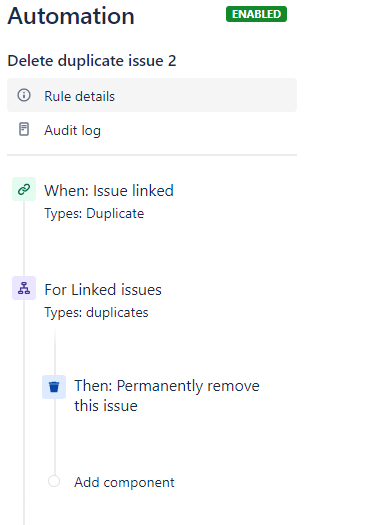Click branch connector line above trash action

coord(55,352)
